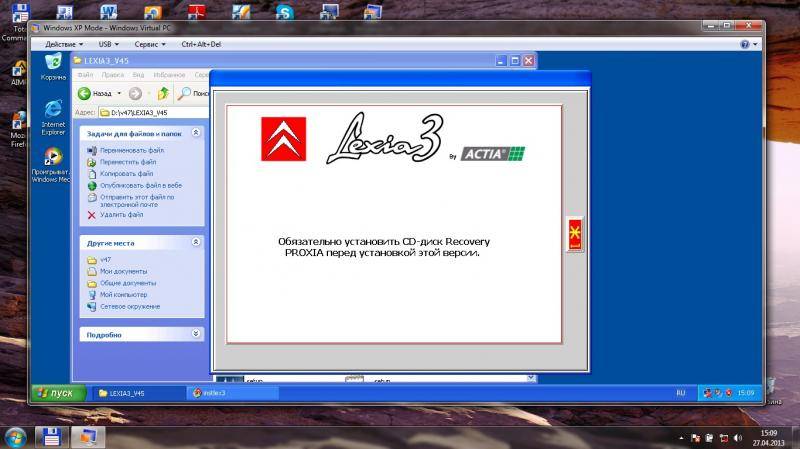Open the USB dropdown menu
Viewport: 800px width, 449px height.
click(x=108, y=44)
